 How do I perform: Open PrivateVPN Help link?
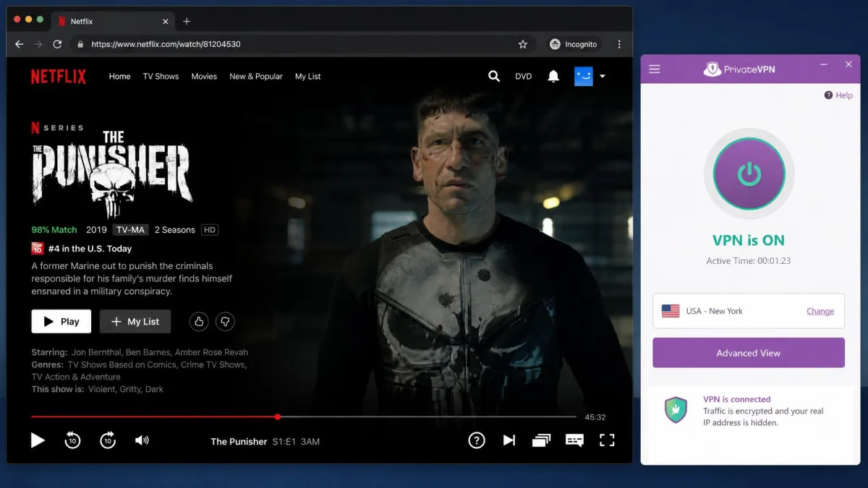(x=838, y=95)
